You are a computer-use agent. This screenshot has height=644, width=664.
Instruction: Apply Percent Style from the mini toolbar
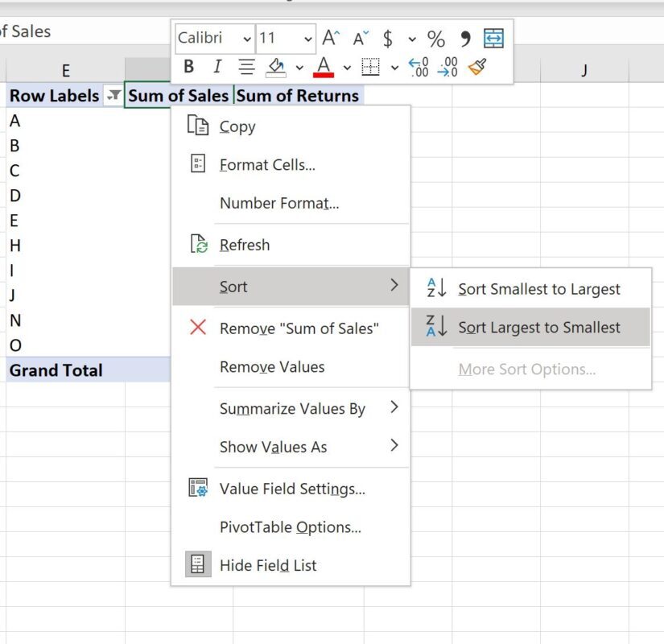coord(435,38)
